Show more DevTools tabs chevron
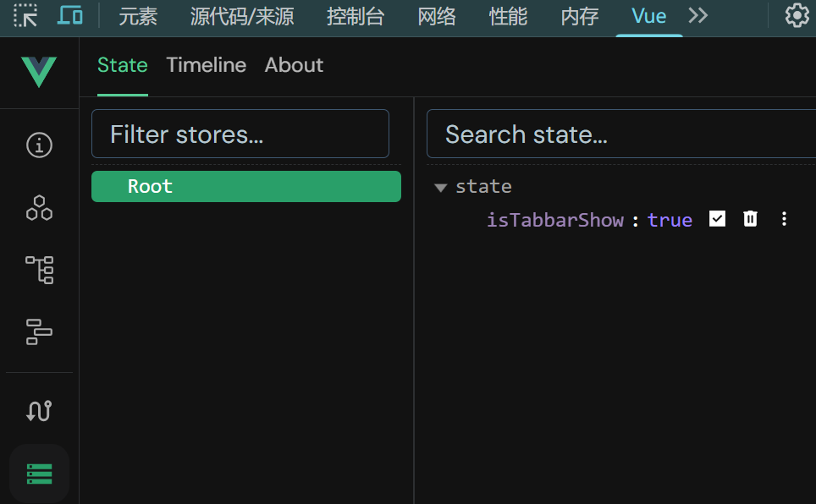This screenshot has width=816, height=504. coord(697,15)
